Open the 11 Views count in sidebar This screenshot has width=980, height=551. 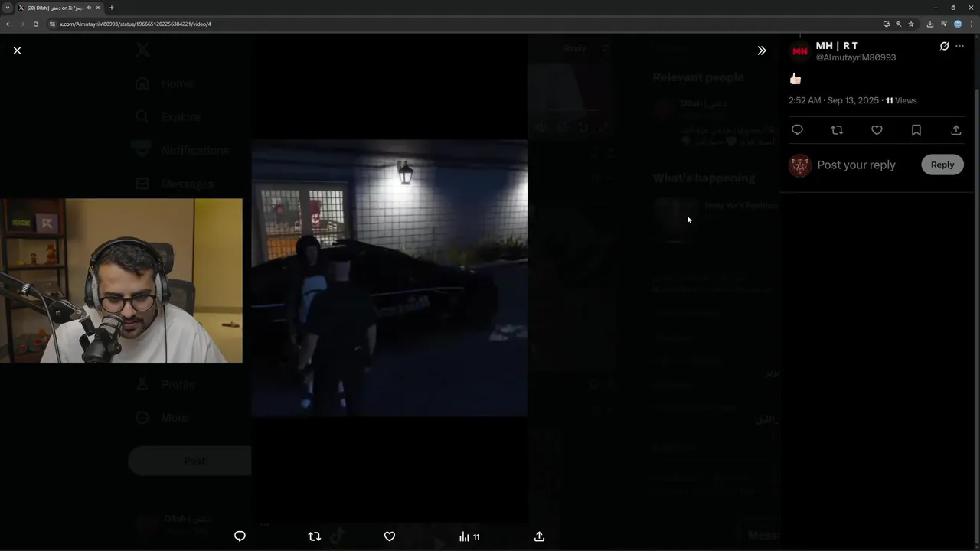(x=901, y=100)
